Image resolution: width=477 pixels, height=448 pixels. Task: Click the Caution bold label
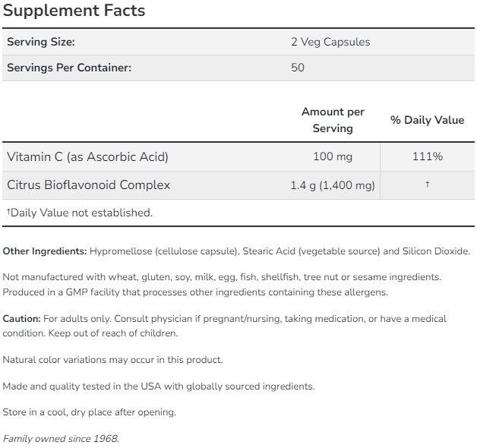click(21, 319)
